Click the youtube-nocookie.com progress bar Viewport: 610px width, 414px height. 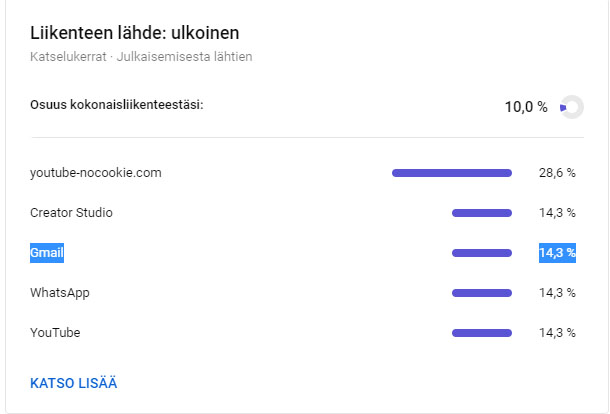point(452,173)
